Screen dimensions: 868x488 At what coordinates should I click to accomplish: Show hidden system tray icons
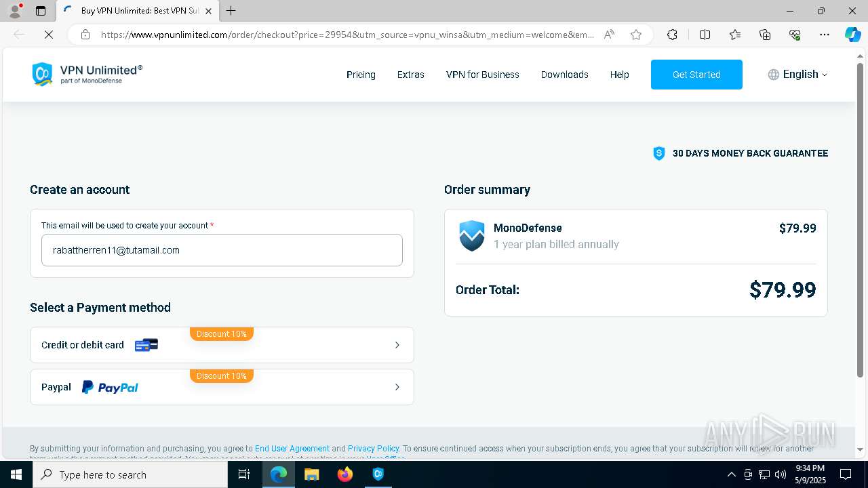point(731,474)
